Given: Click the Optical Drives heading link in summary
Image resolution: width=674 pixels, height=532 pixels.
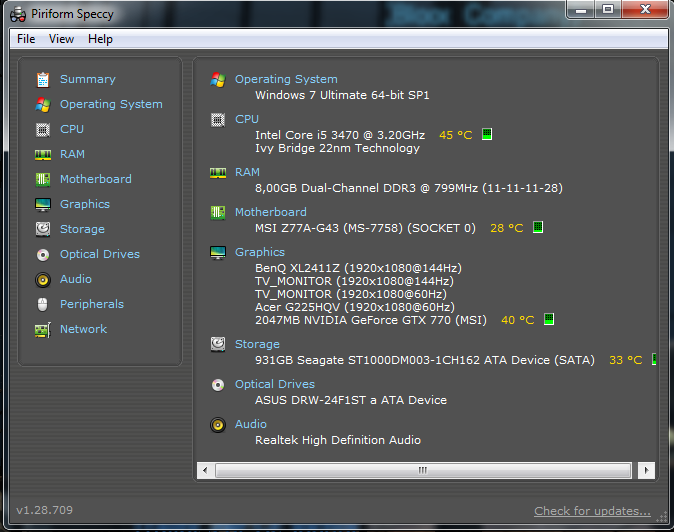Looking at the screenshot, I should pyautogui.click(x=275, y=384).
